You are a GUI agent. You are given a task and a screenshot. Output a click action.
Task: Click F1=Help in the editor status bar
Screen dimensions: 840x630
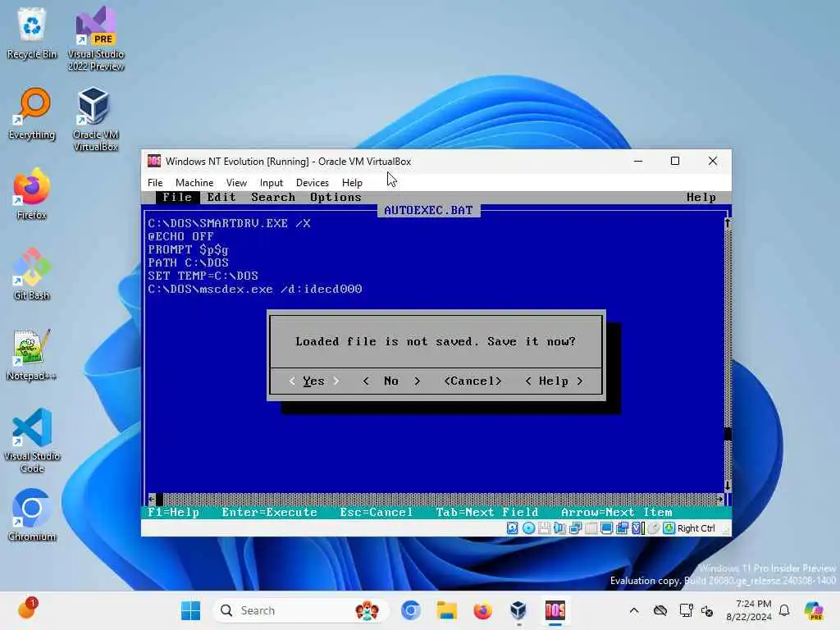173,513
